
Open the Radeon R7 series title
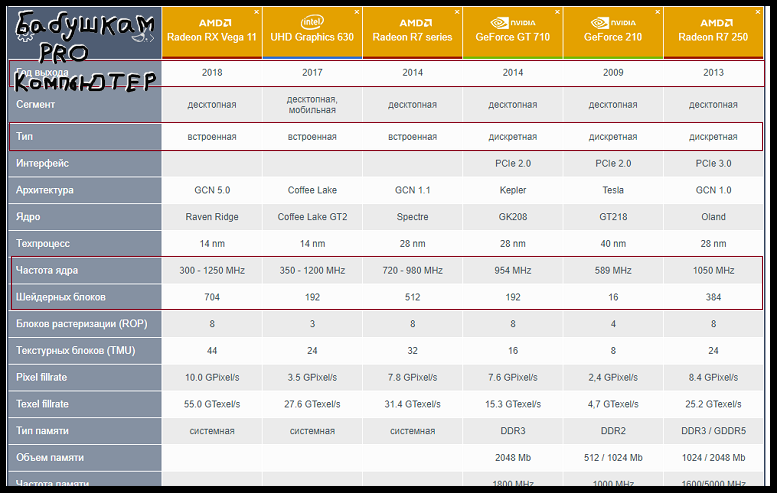click(412, 37)
